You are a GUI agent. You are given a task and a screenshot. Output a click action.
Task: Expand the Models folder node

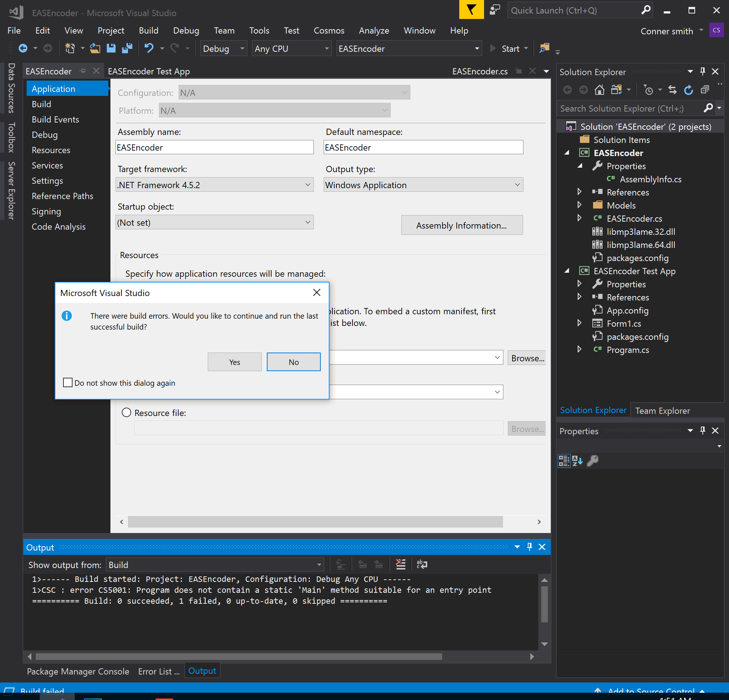579,205
